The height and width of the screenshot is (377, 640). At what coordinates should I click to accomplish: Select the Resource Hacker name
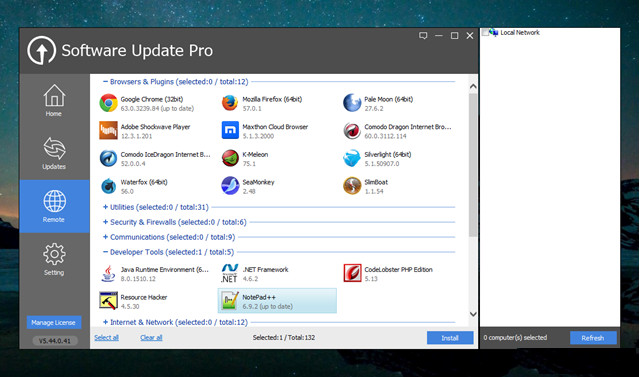click(144, 297)
